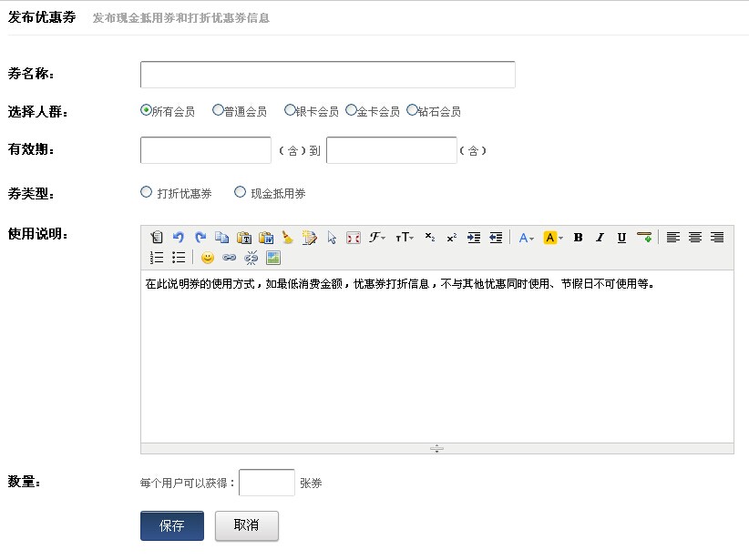Click the 券名称 text input field

(x=328, y=75)
